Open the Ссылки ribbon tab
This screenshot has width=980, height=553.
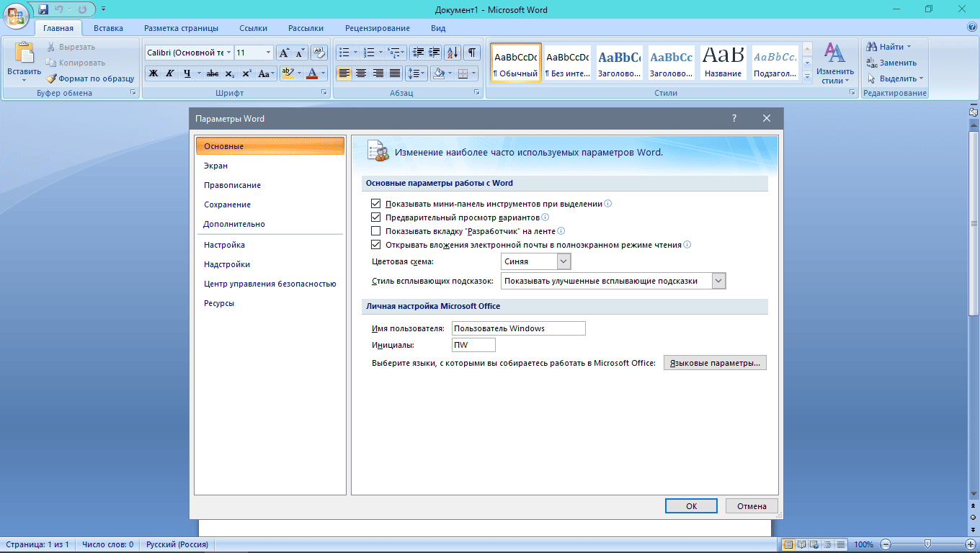(253, 28)
